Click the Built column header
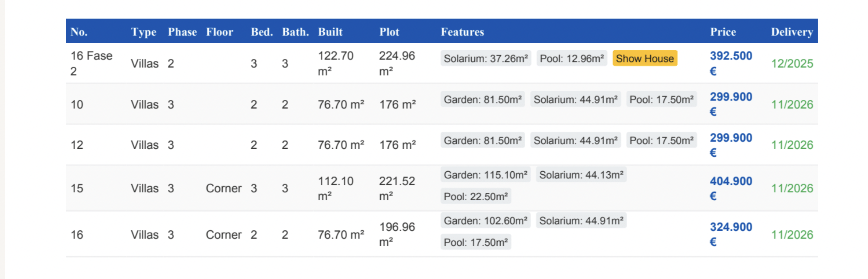 [x=330, y=32]
